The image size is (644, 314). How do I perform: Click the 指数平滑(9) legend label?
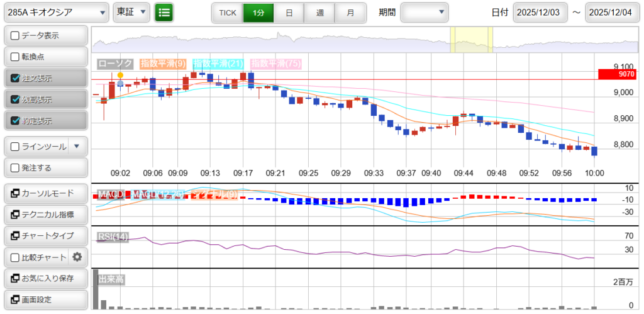coord(163,64)
